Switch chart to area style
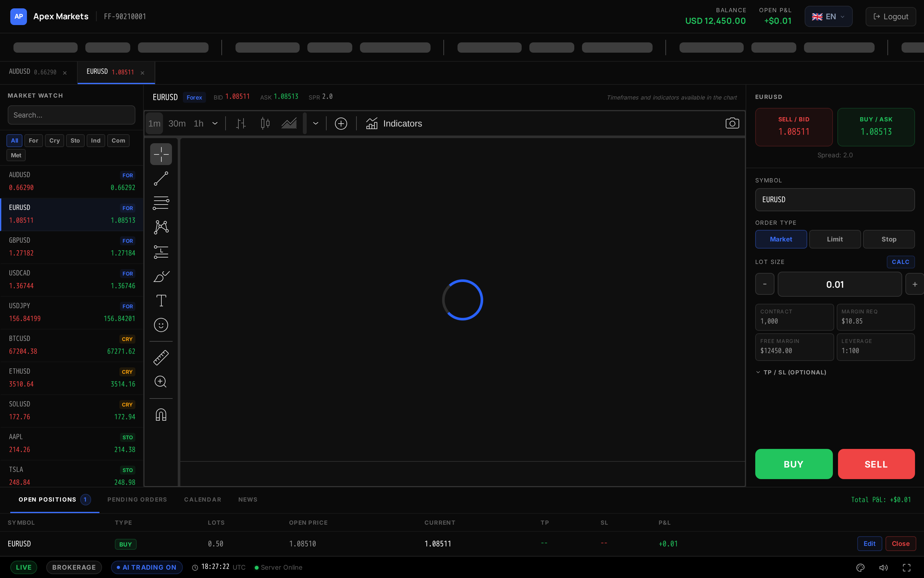Screen dimensions: 924x578 click(x=289, y=124)
